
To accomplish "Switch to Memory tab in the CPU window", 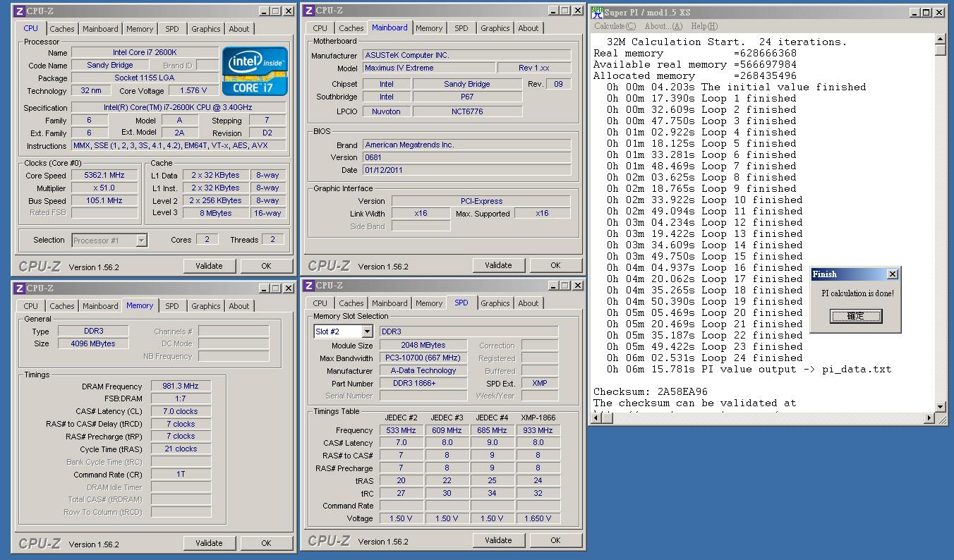I will tap(140, 29).
